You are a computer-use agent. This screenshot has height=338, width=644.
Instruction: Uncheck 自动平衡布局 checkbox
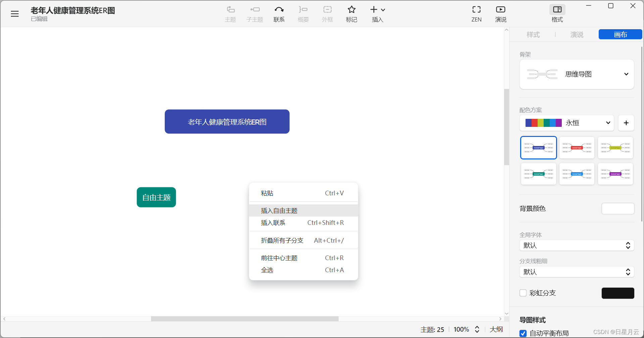(x=523, y=333)
